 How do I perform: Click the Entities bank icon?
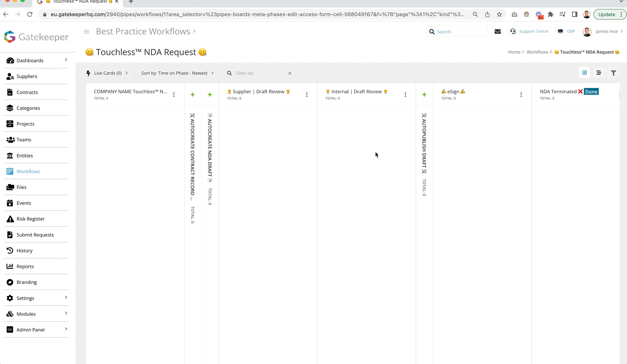(x=10, y=155)
